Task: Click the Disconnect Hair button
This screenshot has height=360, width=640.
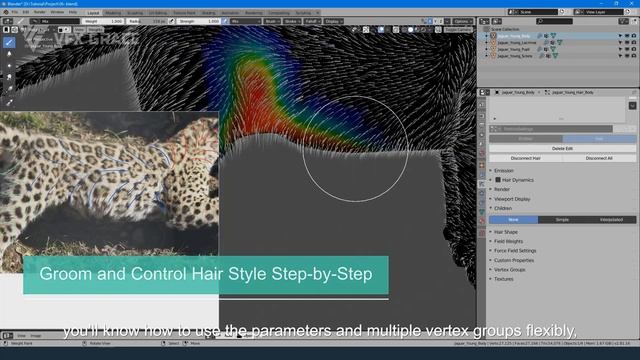Action: click(525, 158)
